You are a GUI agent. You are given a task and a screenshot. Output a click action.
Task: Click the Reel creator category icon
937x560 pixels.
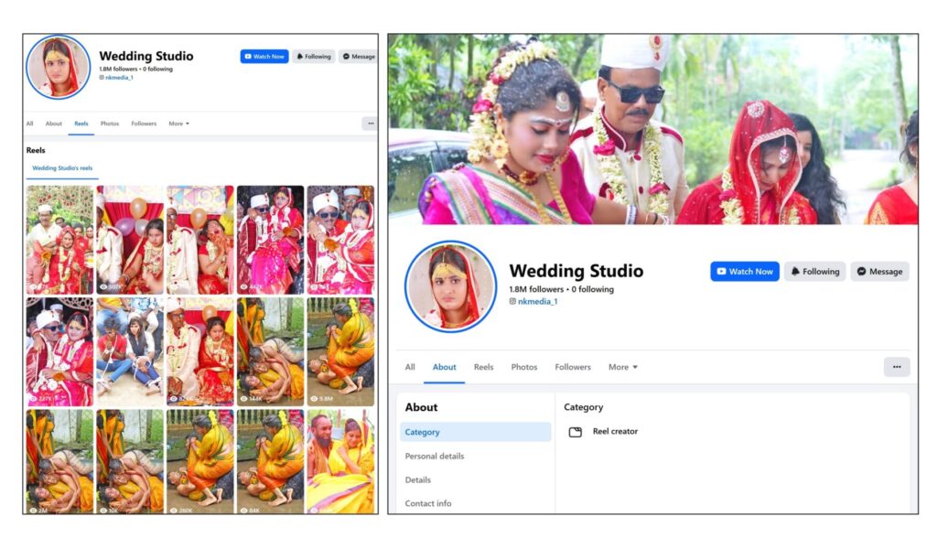(575, 432)
